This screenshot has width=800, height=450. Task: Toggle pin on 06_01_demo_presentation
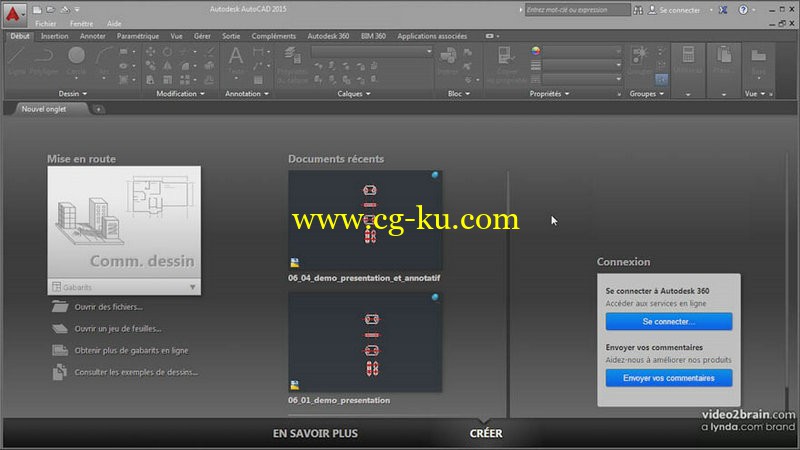click(435, 297)
